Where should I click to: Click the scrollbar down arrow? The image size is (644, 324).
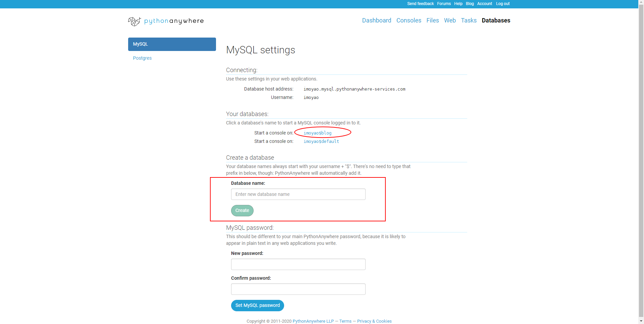641,321
